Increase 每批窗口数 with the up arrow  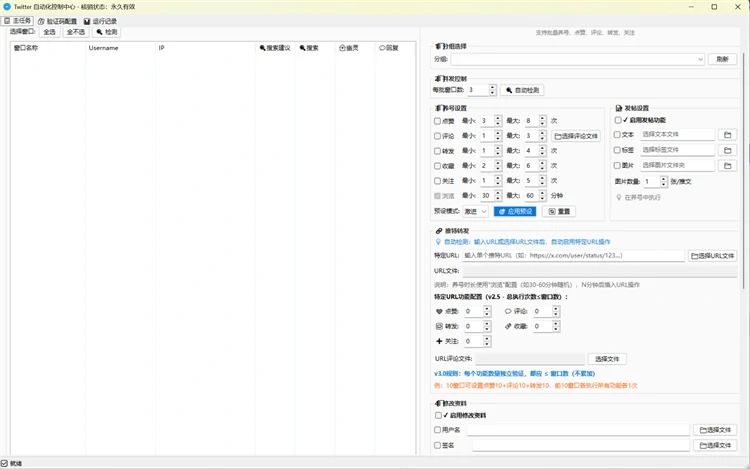pyautogui.click(x=493, y=87)
